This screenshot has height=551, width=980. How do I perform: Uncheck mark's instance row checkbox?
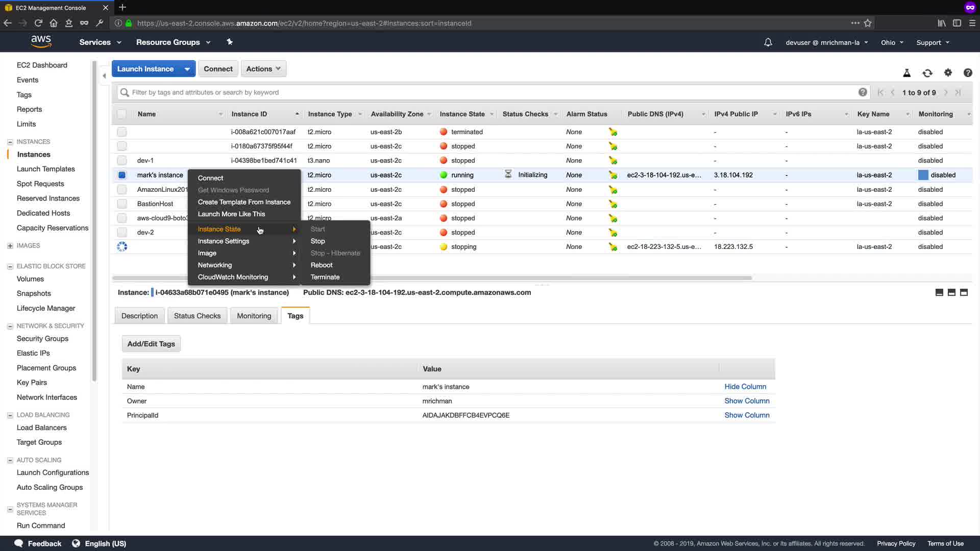click(x=121, y=175)
